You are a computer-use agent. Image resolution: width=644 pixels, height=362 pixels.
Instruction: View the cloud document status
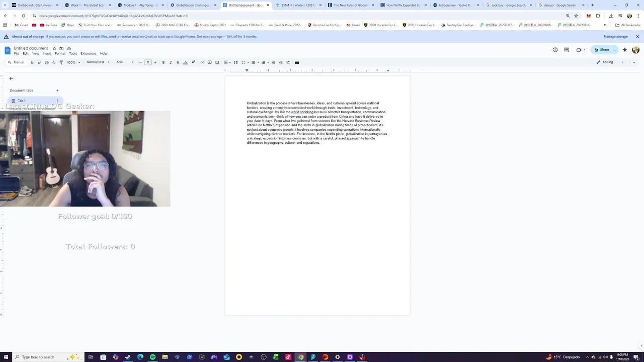[x=69, y=48]
